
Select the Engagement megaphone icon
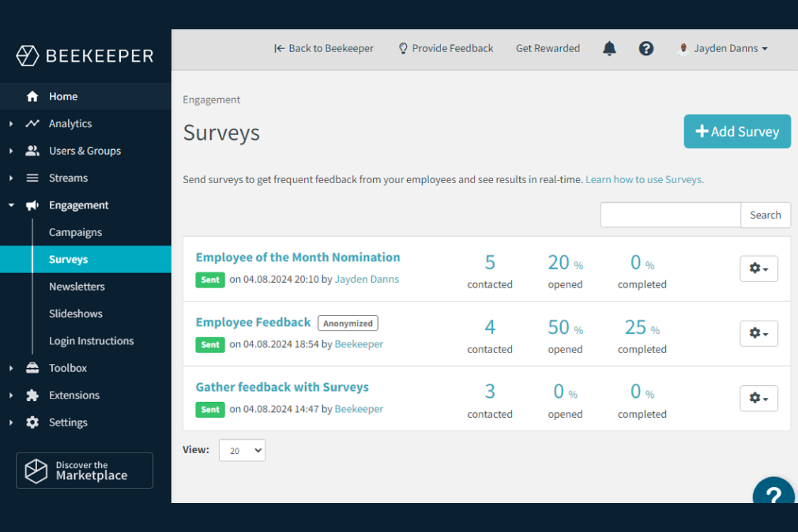(x=32, y=205)
